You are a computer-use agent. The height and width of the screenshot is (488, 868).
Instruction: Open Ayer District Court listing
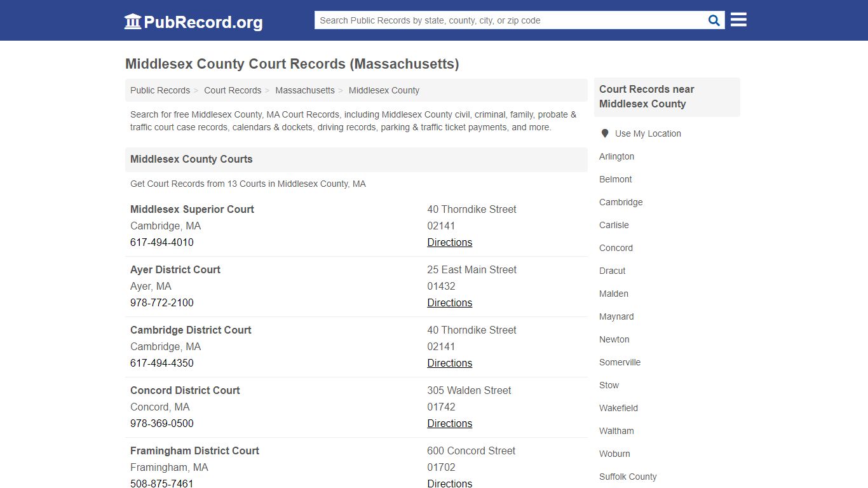[x=175, y=269]
